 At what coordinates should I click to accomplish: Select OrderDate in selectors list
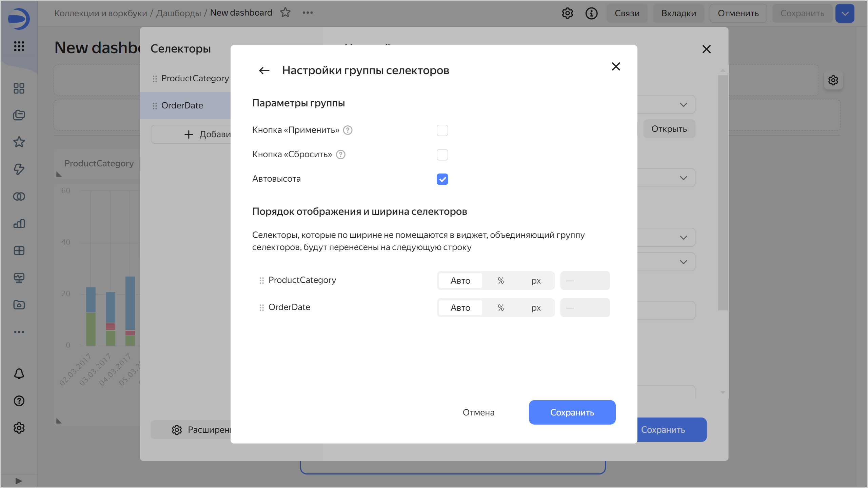pos(182,105)
